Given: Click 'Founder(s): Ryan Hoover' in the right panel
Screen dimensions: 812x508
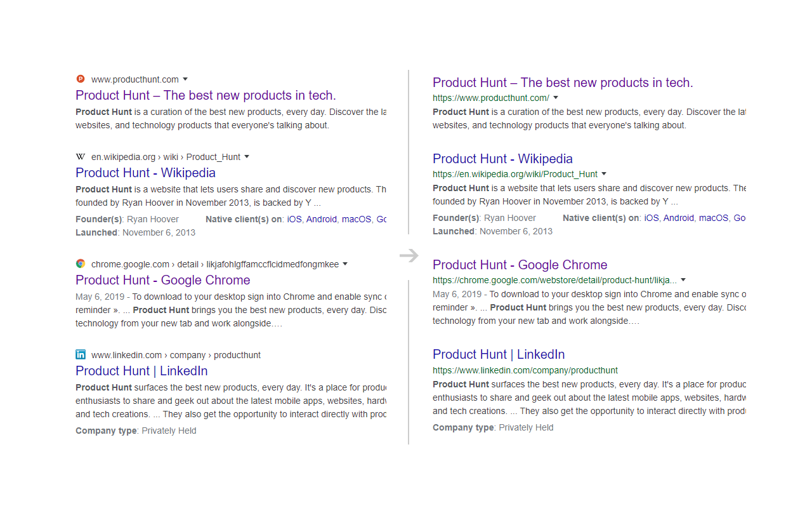Looking at the screenshot, I should (484, 218).
